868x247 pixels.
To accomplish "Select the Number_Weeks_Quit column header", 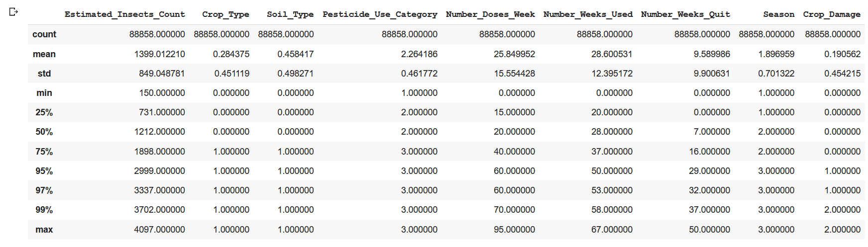I will 686,14.
